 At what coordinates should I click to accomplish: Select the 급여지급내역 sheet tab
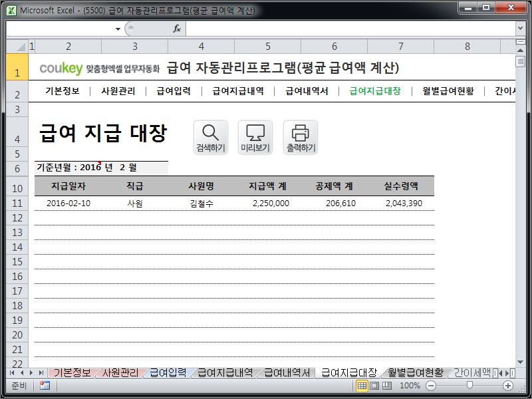(225, 372)
